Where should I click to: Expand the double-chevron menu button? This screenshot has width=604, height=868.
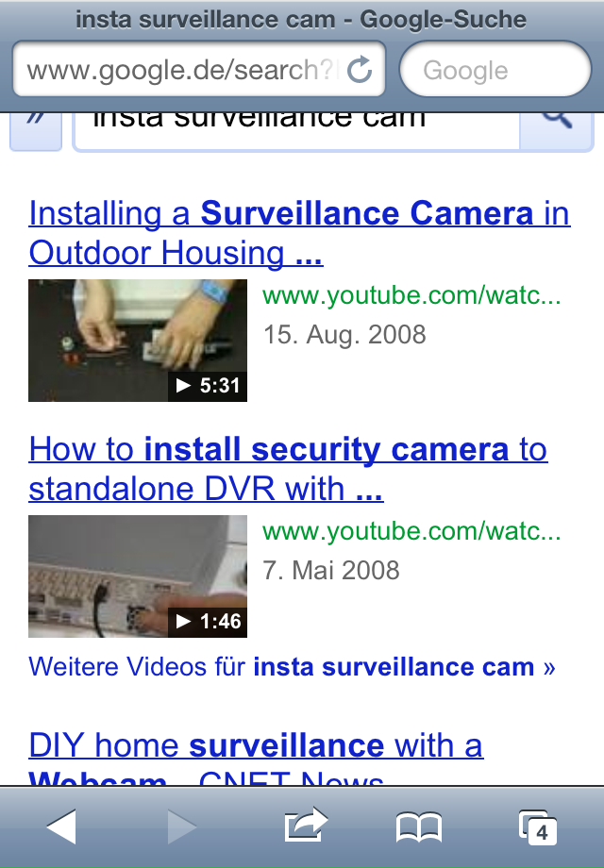pos(36,131)
